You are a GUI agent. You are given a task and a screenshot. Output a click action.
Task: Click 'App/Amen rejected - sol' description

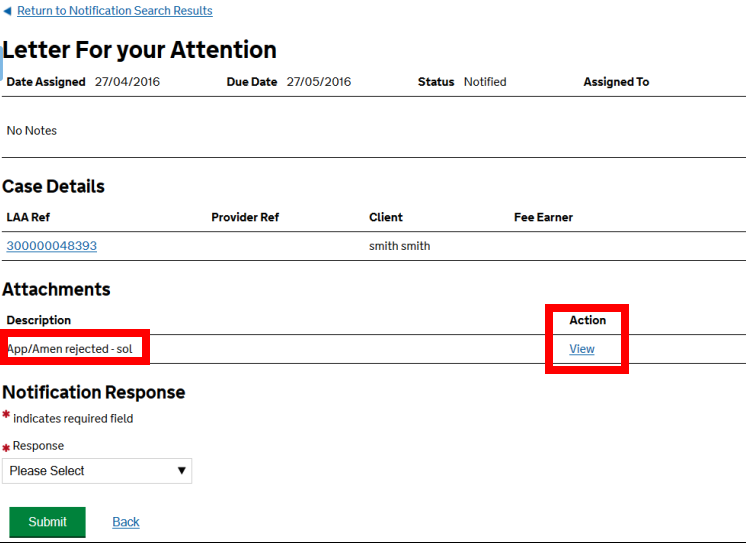(x=70, y=349)
